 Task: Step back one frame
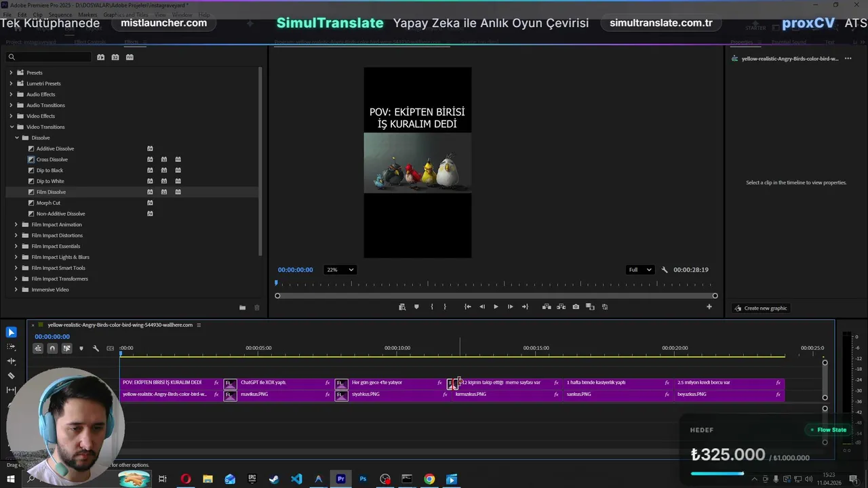pyautogui.click(x=482, y=307)
